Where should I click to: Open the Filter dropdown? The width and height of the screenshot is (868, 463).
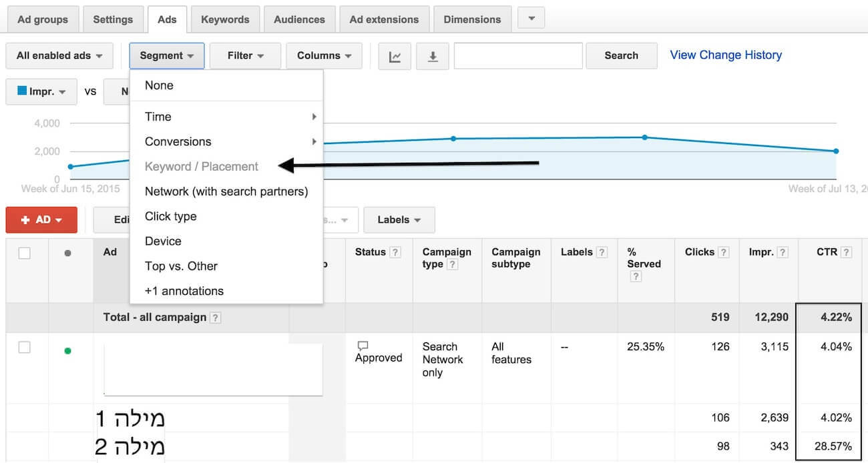pyautogui.click(x=245, y=56)
